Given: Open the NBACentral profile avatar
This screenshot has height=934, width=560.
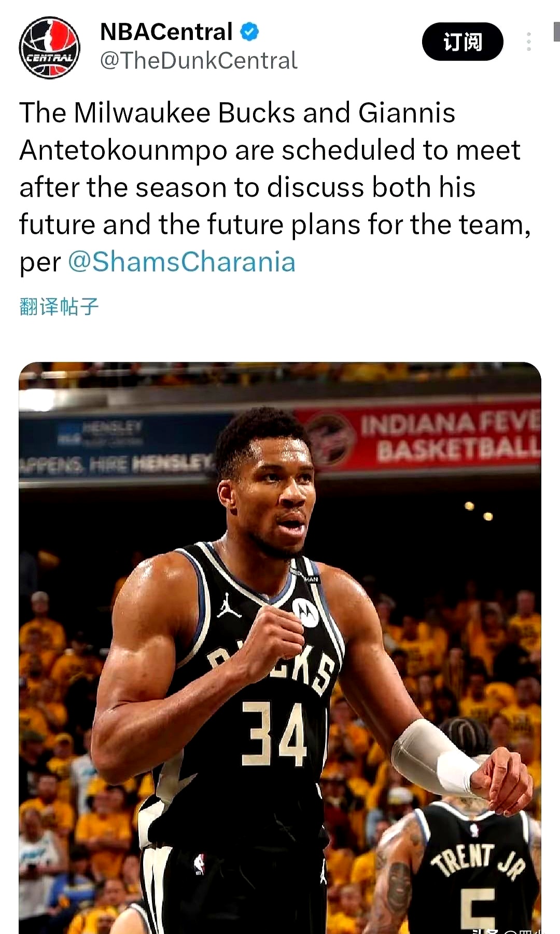Looking at the screenshot, I should (x=50, y=48).
